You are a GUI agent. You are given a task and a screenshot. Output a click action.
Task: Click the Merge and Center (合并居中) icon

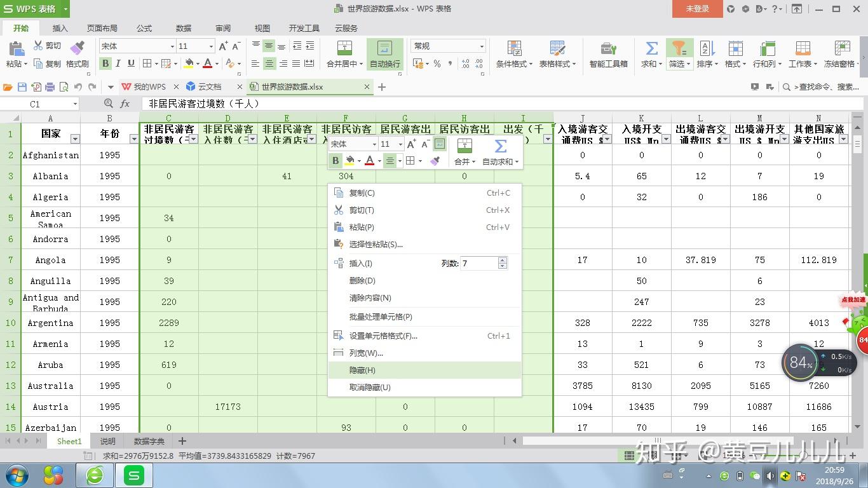click(x=344, y=48)
